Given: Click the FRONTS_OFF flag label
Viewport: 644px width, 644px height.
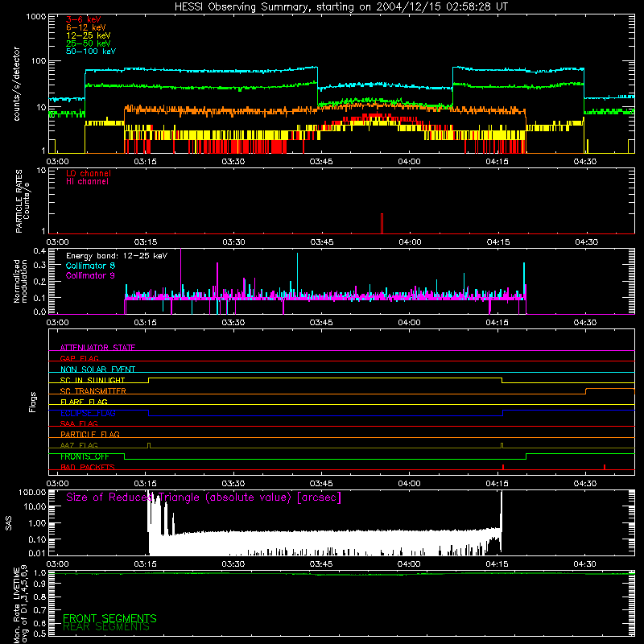Looking at the screenshot, I should point(85,456).
